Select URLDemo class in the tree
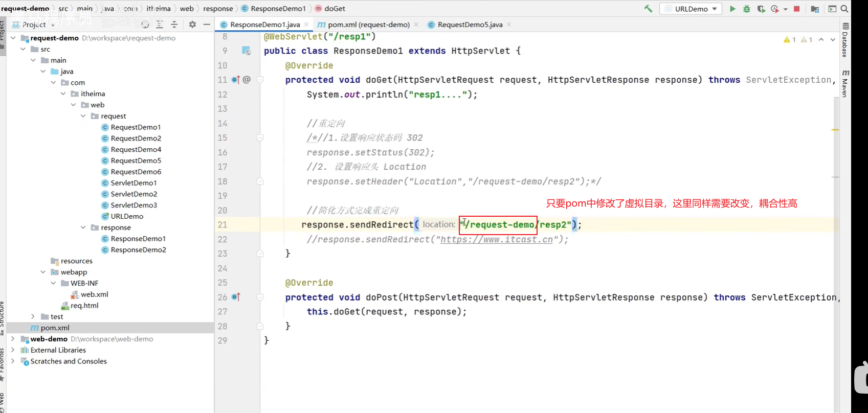This screenshot has height=413, width=868. 127,216
